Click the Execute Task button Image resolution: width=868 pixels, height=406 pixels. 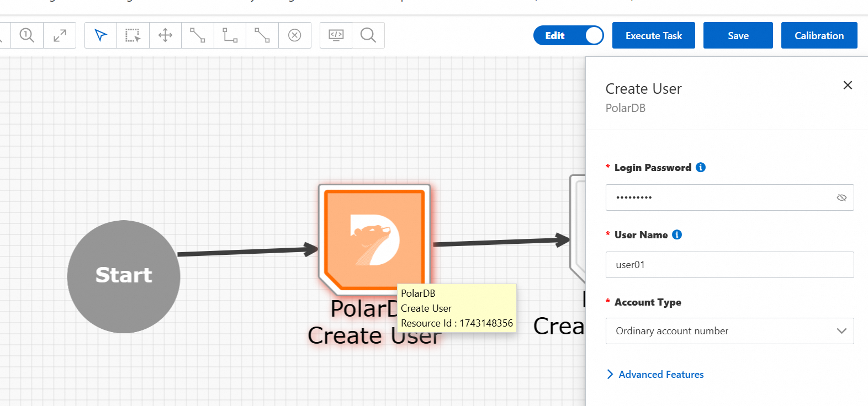(x=653, y=35)
